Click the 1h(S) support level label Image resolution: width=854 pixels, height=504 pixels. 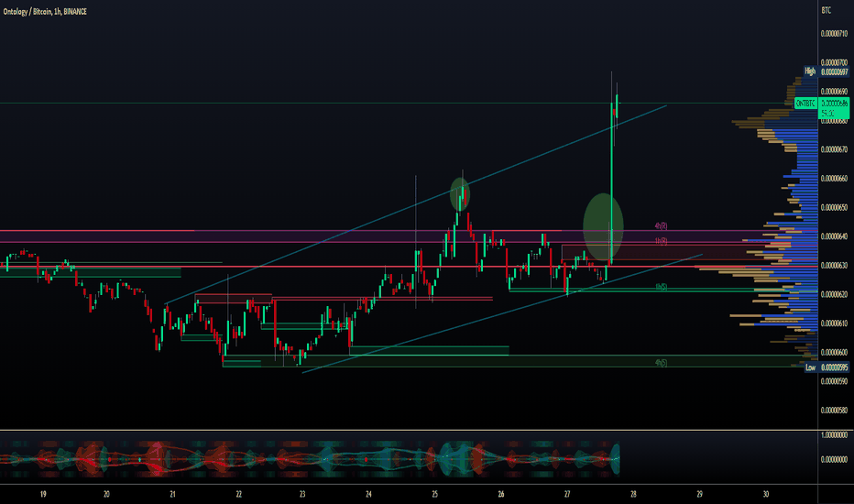click(662, 287)
